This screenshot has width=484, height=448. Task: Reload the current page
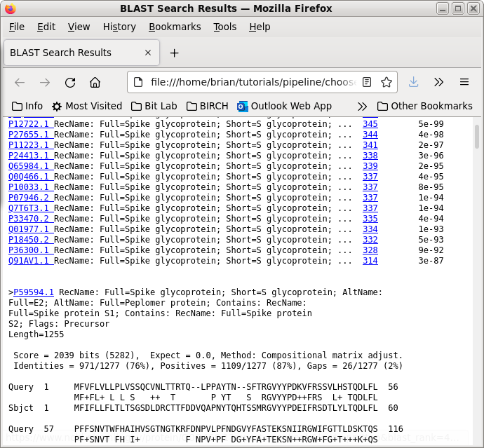click(x=70, y=82)
